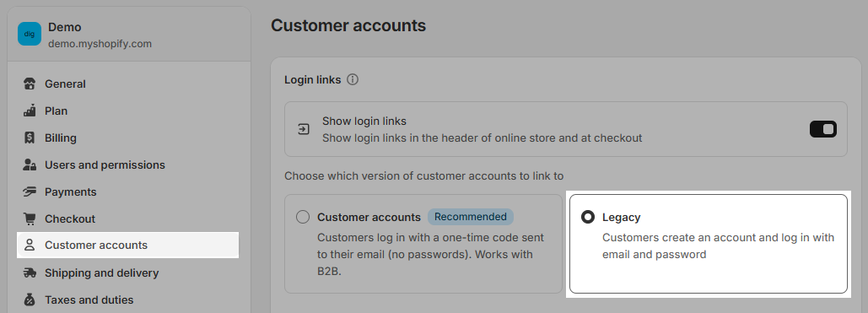Click the Payments hand icon

30,192
